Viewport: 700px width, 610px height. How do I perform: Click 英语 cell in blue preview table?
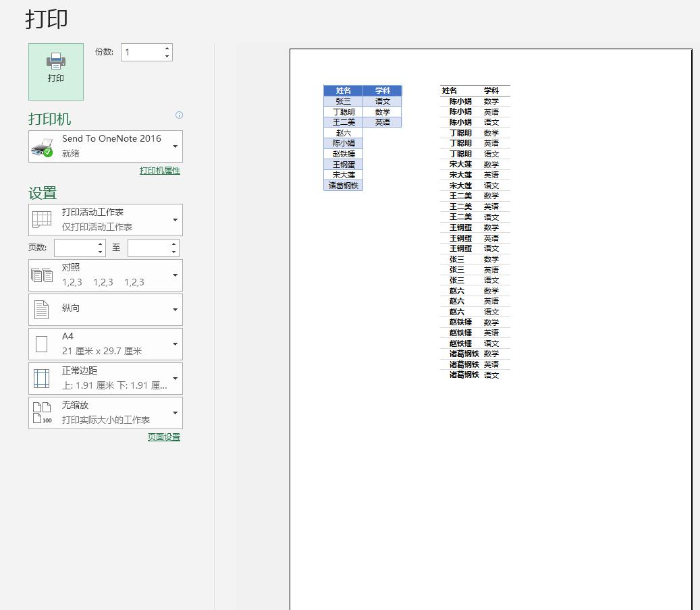(383, 122)
